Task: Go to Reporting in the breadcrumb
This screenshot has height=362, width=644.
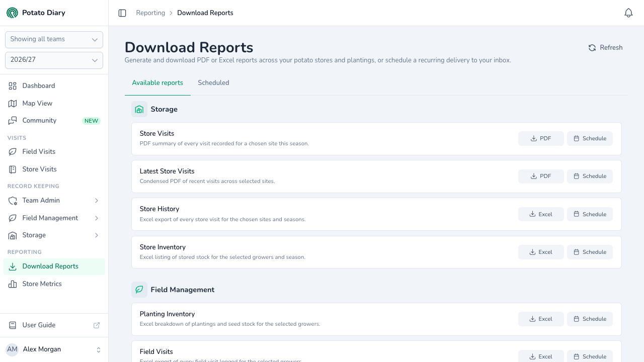Action: tap(150, 13)
